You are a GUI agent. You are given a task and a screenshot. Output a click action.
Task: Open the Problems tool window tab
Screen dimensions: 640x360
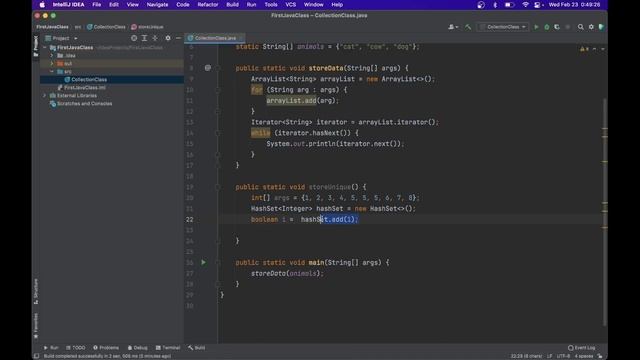point(106,348)
